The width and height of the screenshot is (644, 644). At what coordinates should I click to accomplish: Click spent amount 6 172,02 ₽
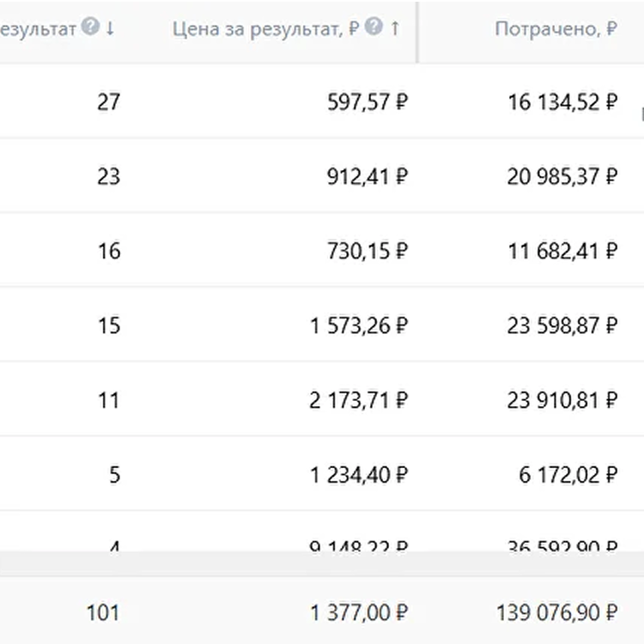pos(568,475)
